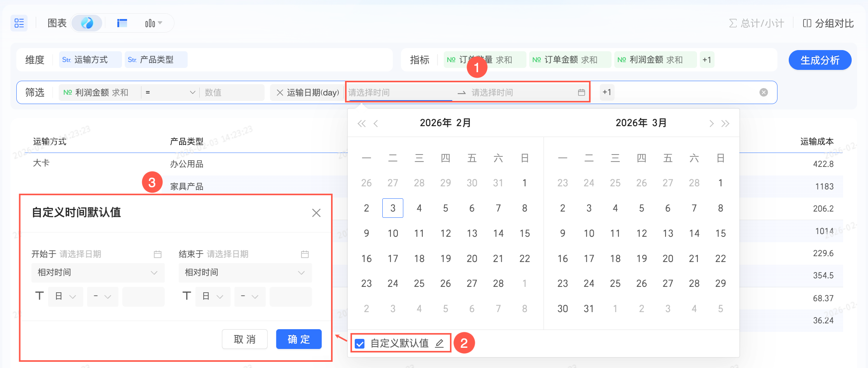Click the 运输方式 column header
Image resolution: width=868 pixels, height=368 pixels.
pyautogui.click(x=50, y=142)
